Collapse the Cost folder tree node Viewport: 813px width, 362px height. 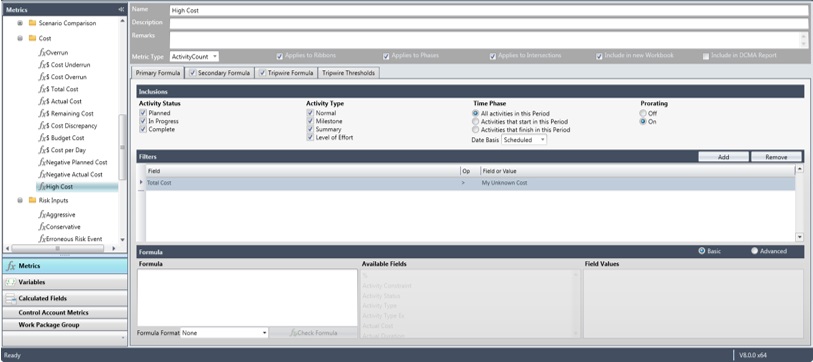point(20,38)
